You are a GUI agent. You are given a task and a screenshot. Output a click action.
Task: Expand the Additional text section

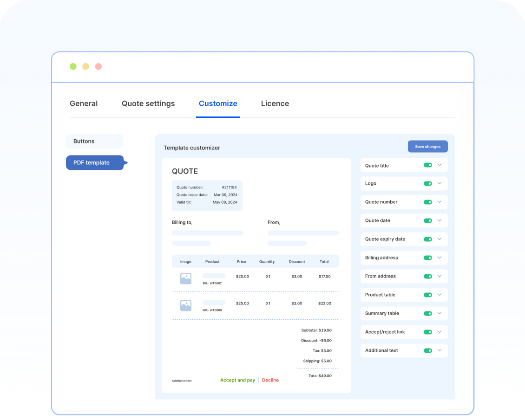pos(440,350)
